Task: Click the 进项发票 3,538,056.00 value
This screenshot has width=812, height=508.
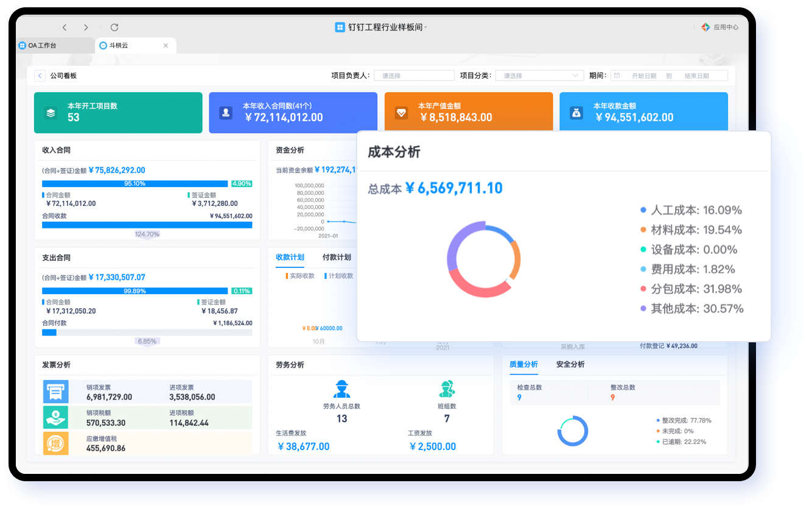Action: (x=192, y=397)
